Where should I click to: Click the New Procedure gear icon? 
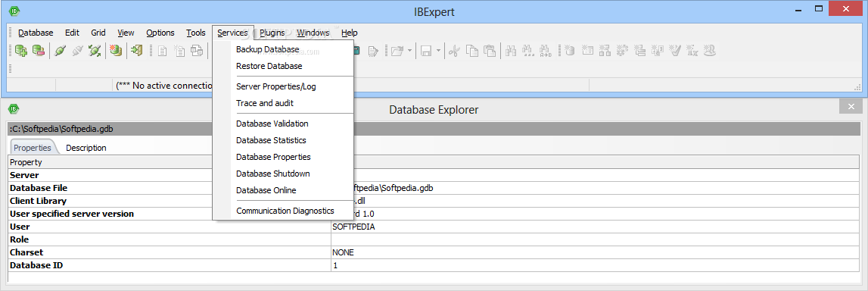pyautogui.click(x=622, y=51)
